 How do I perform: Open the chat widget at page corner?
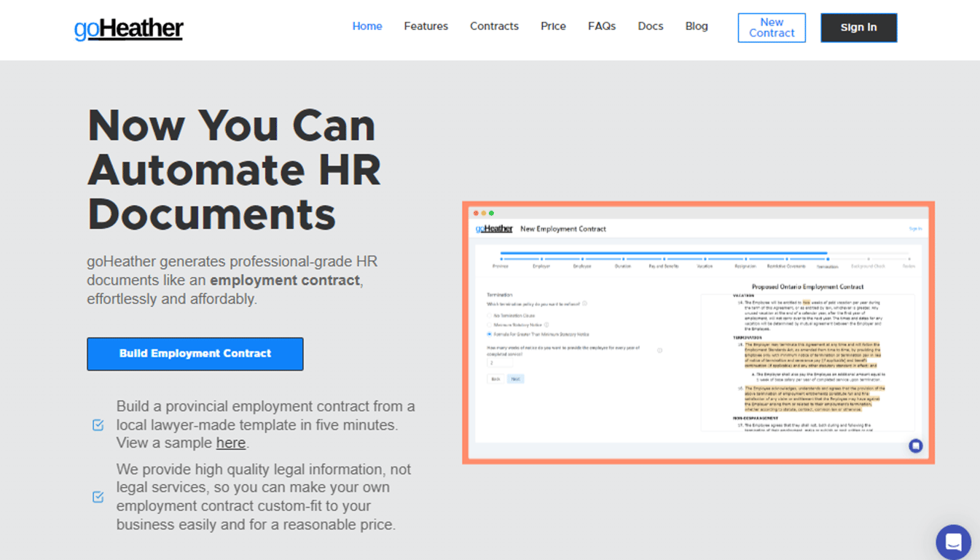coord(953,542)
